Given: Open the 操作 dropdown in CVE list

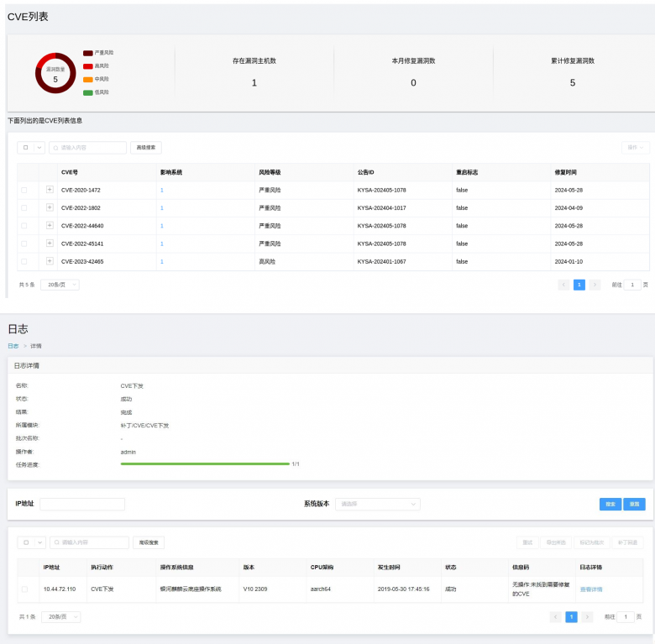Looking at the screenshot, I should coord(635,148).
